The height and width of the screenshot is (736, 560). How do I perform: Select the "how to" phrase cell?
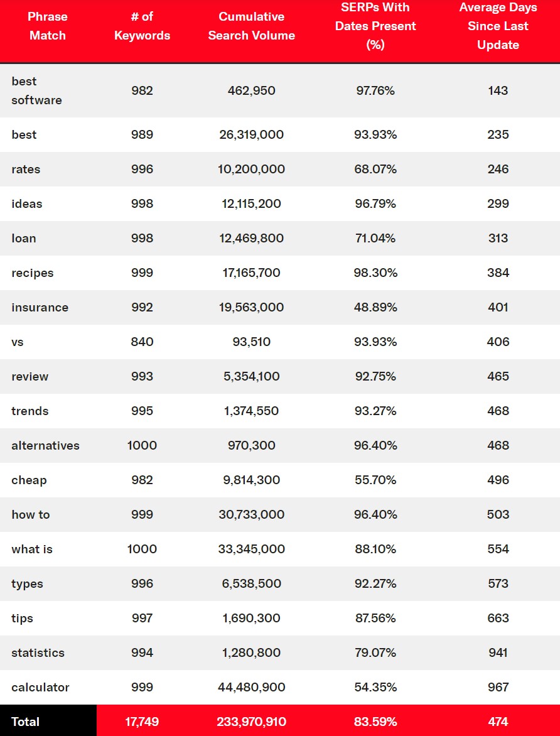pyautogui.click(x=30, y=514)
